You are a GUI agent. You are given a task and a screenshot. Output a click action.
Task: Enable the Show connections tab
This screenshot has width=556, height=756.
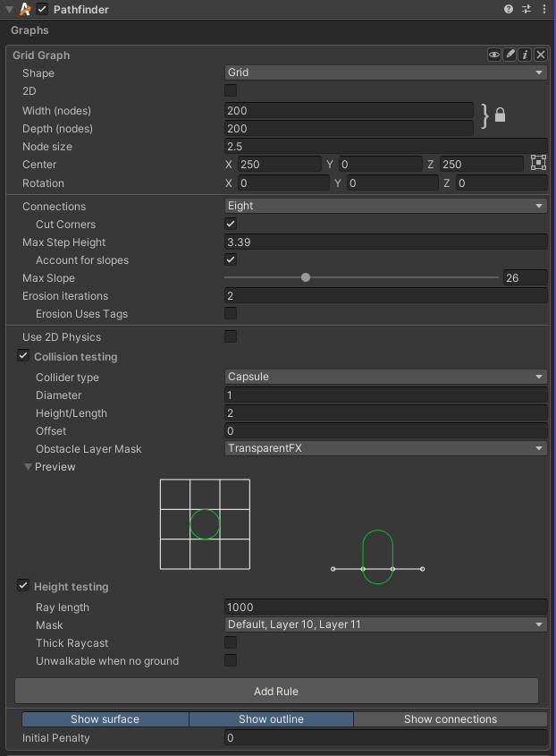point(451,719)
